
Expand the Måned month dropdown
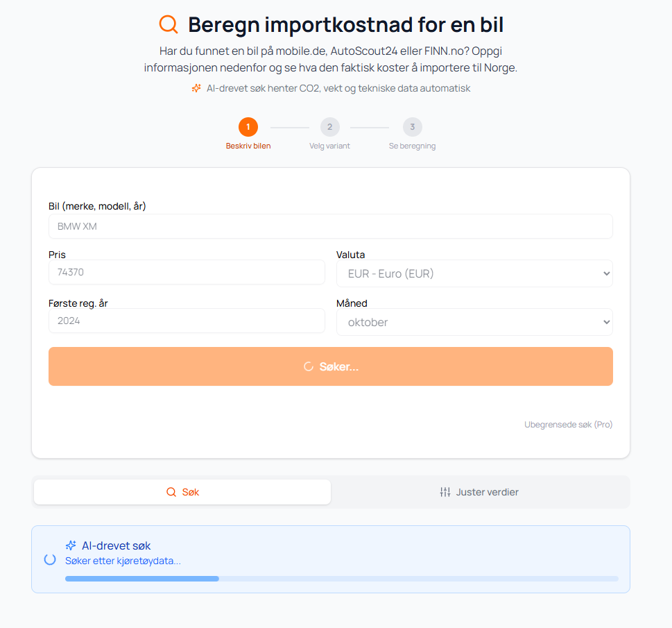(474, 322)
